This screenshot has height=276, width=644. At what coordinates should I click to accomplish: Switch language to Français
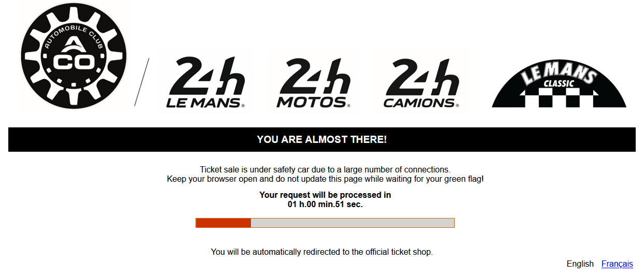(617, 264)
